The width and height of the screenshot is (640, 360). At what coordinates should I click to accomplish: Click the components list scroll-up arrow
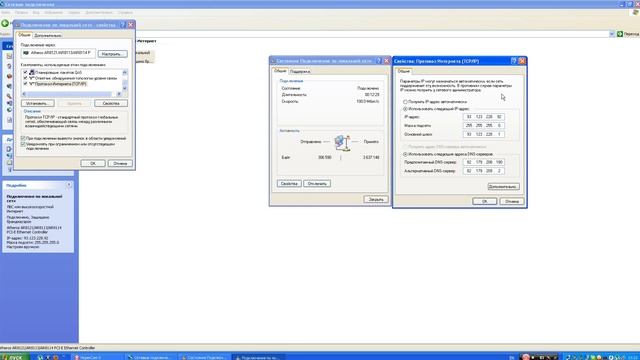tap(125, 72)
